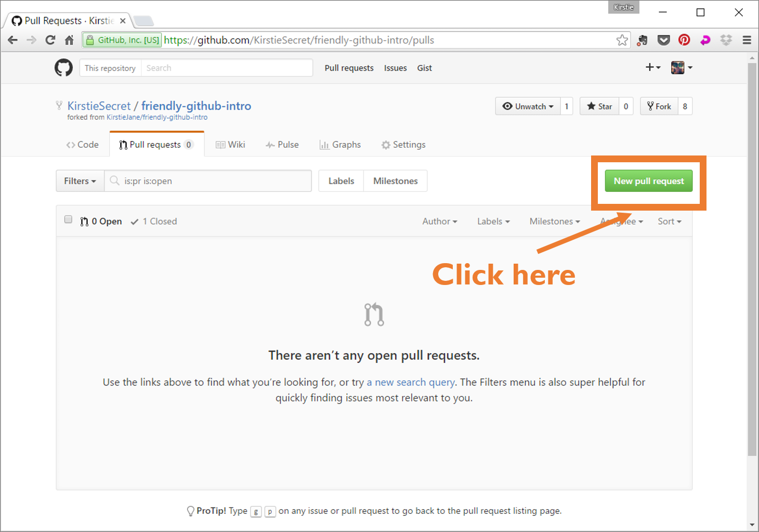Screen dimensions: 759x532
Task: Switch to the Wiki tab
Action: (x=230, y=145)
